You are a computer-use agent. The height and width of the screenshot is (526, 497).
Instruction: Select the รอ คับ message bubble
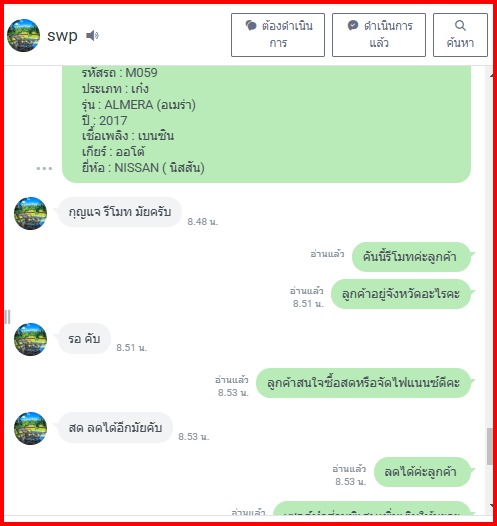pyautogui.click(x=84, y=338)
